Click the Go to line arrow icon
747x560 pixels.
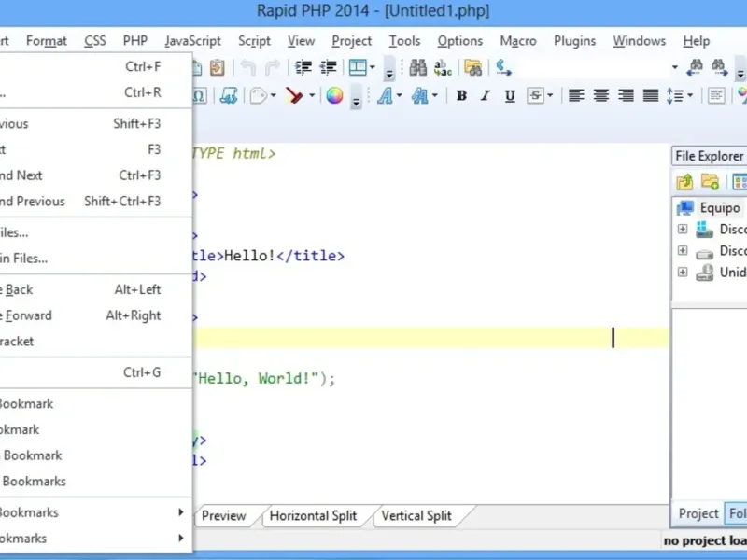pyautogui.click(x=503, y=67)
